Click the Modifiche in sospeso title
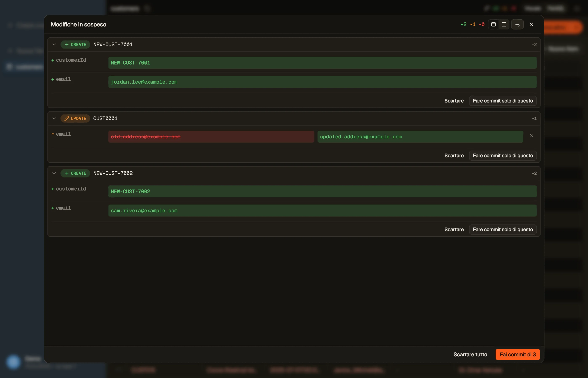 (x=79, y=24)
